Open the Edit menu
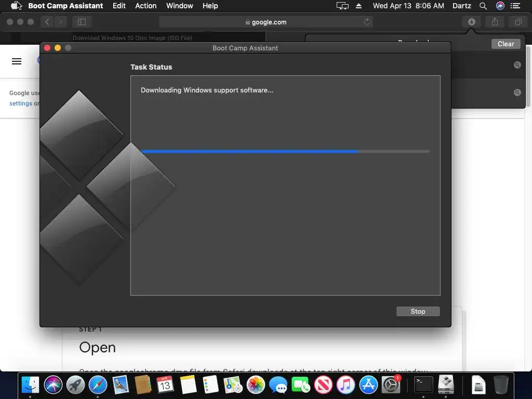The height and width of the screenshot is (399, 532). point(119,6)
